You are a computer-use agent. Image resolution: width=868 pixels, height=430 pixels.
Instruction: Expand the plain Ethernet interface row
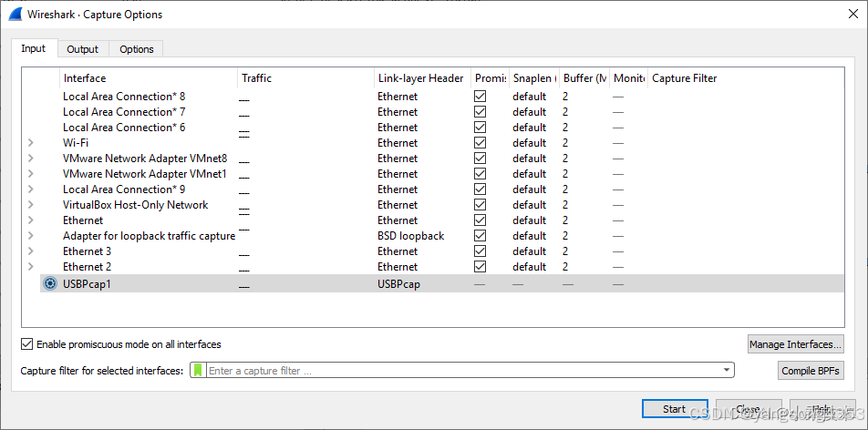click(x=31, y=220)
